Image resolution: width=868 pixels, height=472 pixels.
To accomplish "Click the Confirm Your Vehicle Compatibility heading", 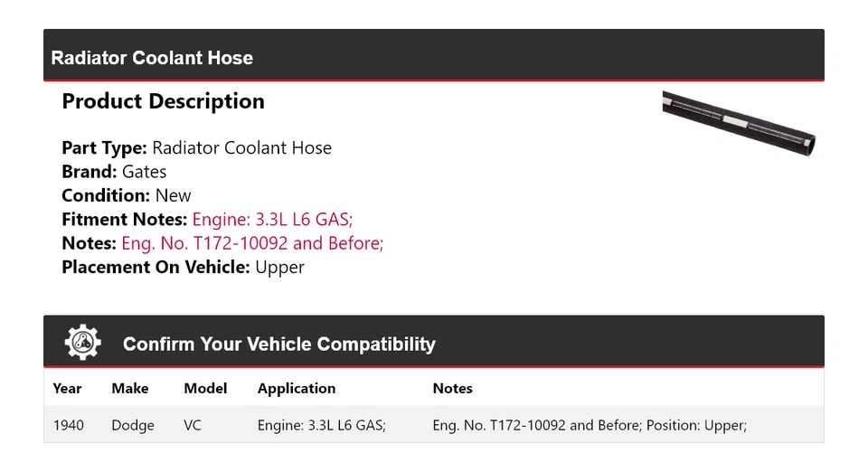I will (x=278, y=345).
